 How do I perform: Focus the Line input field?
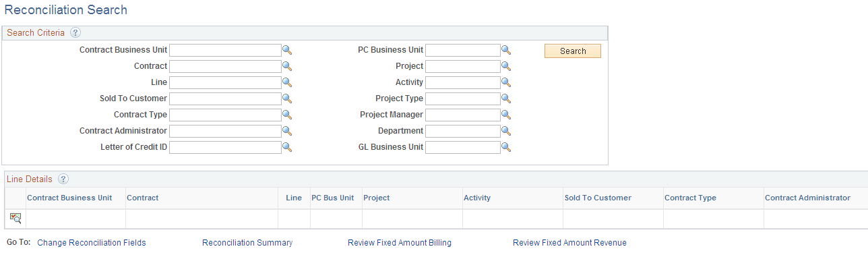pos(225,82)
